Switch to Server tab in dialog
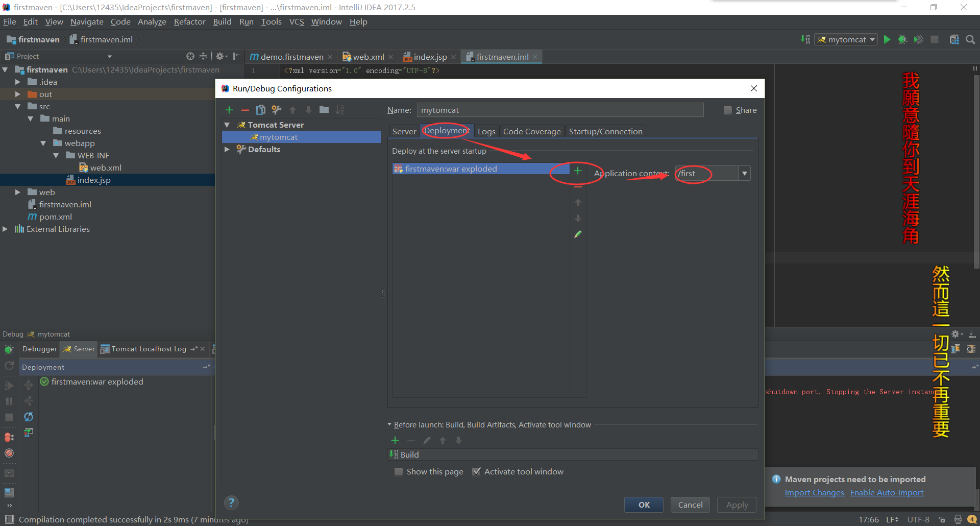Screen dimensions: 980x526 click(404, 131)
